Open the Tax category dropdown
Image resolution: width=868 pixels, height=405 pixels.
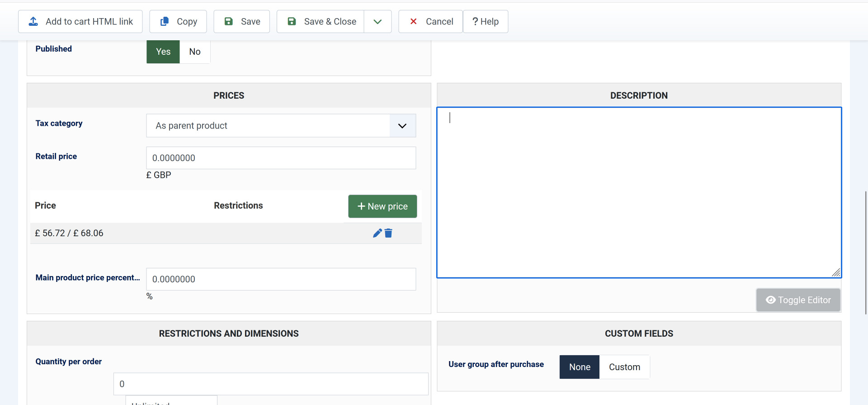click(281, 126)
